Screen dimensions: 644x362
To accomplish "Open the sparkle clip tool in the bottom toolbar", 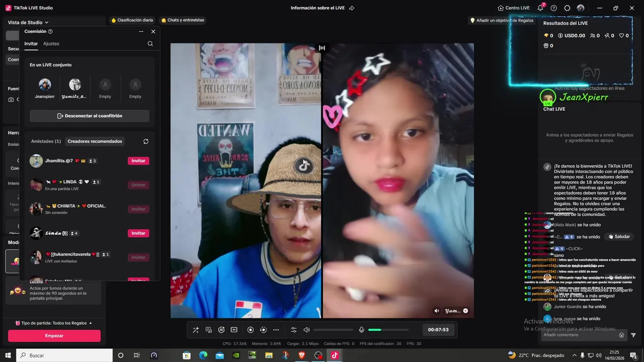I will tap(234, 330).
